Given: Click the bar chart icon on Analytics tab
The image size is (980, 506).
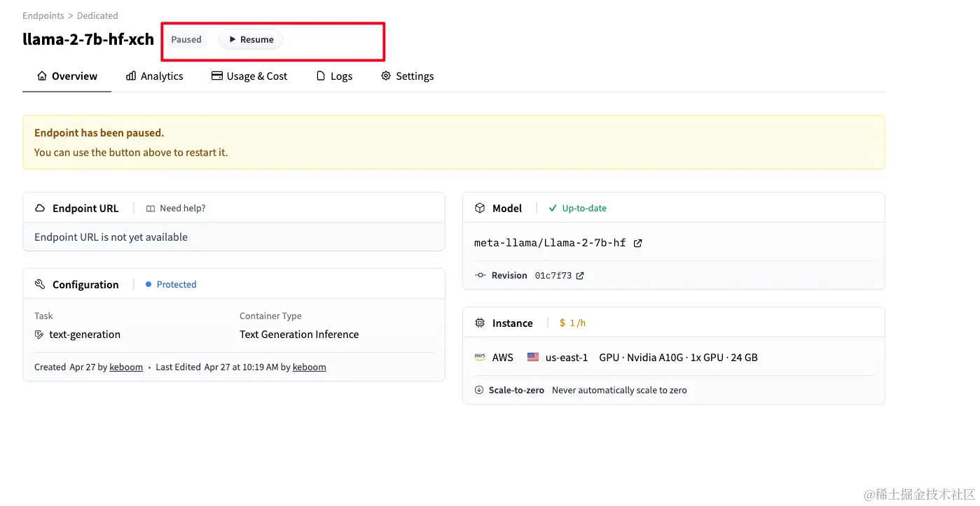Looking at the screenshot, I should coord(131,76).
